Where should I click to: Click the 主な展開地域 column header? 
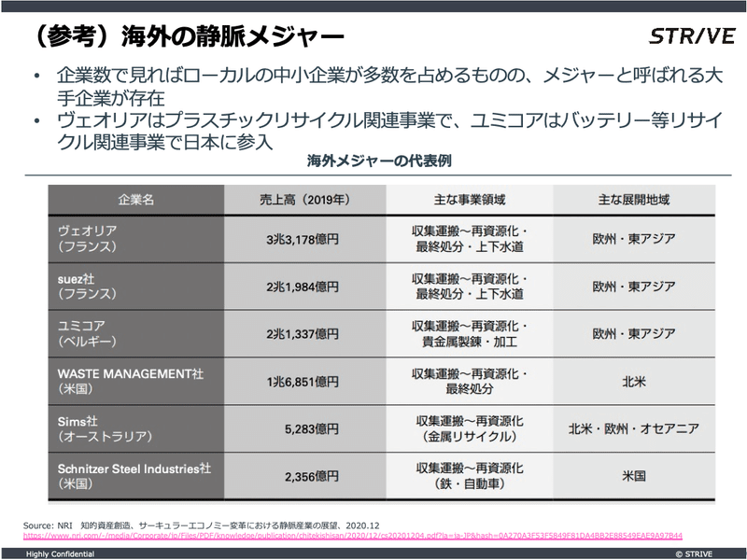point(634,200)
